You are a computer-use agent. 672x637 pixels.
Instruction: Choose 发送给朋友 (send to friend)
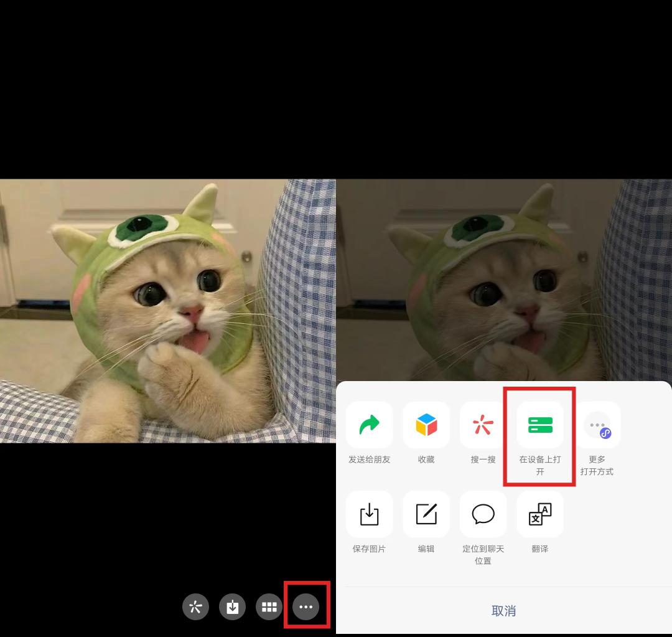[369, 425]
